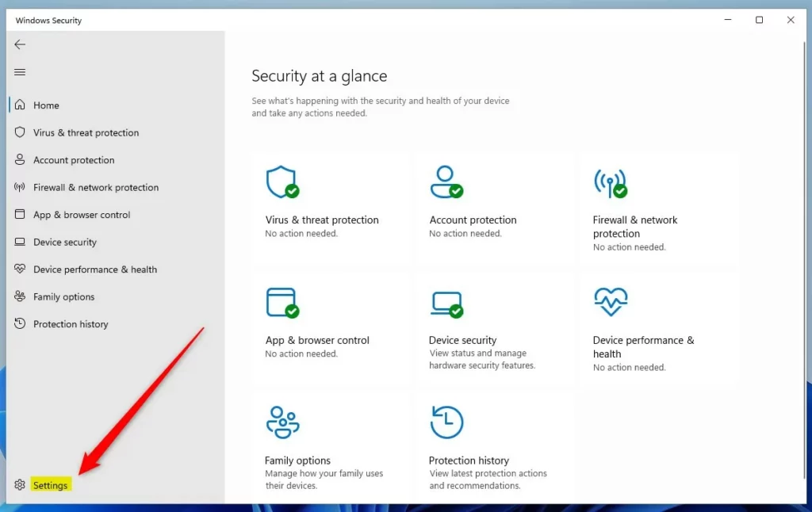The image size is (812, 512).
Task: Click the Protection history clock icon in sidebar
Action: pyautogui.click(x=20, y=323)
